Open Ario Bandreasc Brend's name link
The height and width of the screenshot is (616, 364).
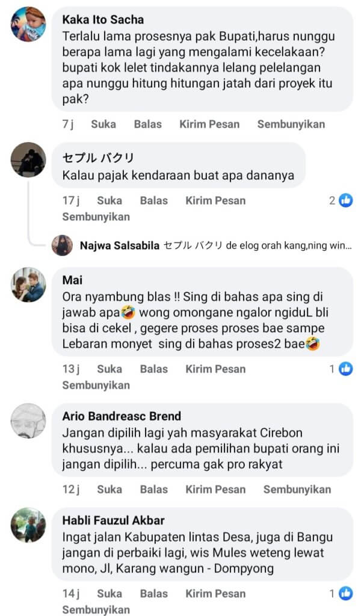(x=122, y=416)
